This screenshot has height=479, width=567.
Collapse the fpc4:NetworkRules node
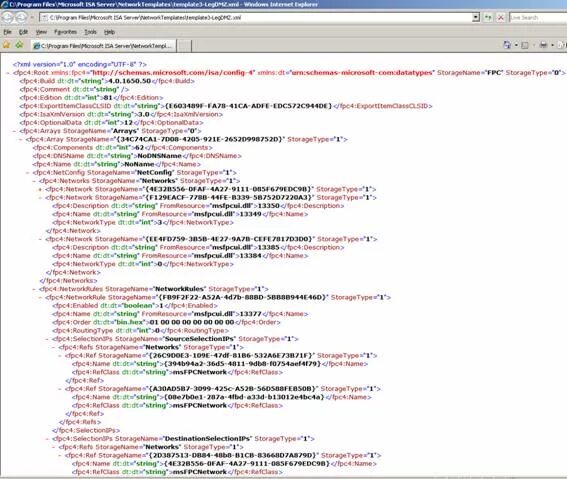[x=34, y=289]
